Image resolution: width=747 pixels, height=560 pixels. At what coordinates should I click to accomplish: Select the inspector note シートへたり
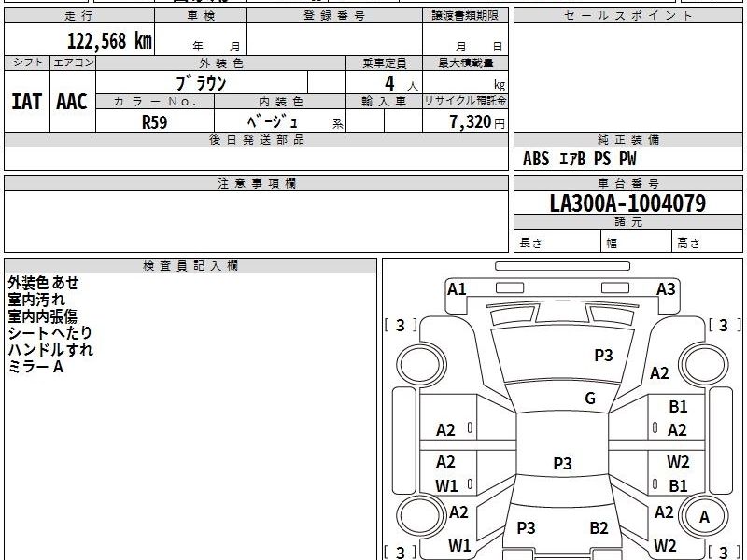[49, 333]
